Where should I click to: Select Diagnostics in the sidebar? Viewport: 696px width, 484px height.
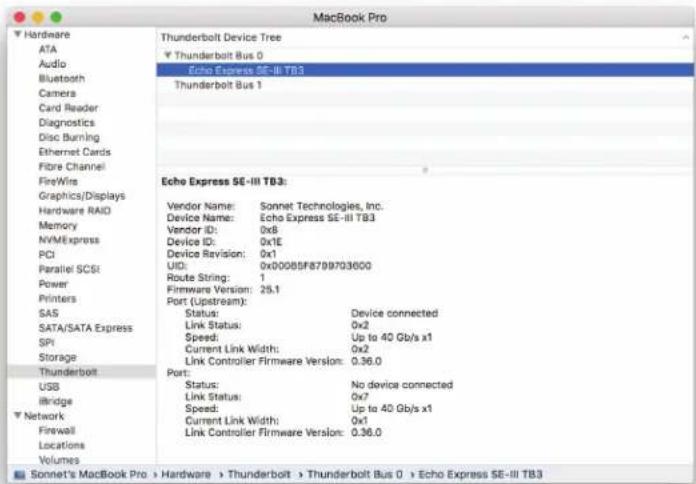pyautogui.click(x=67, y=123)
